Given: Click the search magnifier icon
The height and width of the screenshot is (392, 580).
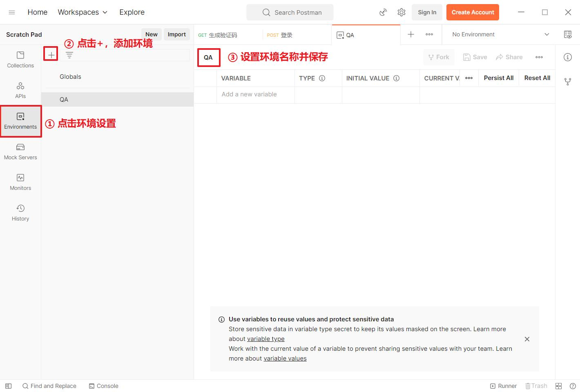Looking at the screenshot, I should 266,12.
